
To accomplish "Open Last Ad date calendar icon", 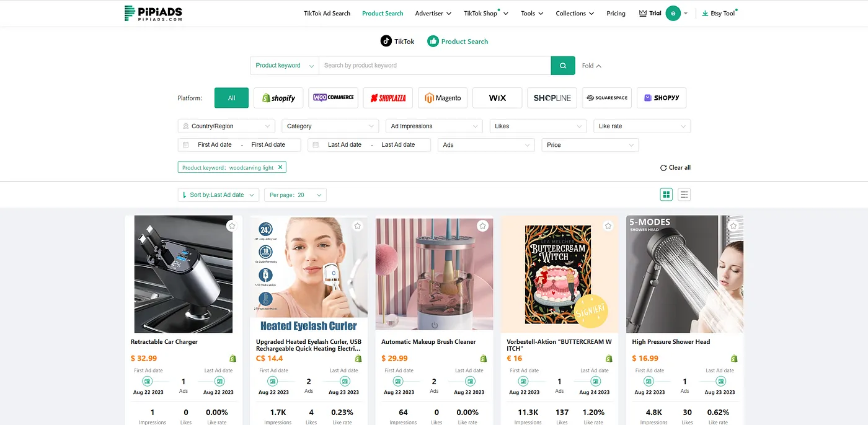I will pyautogui.click(x=316, y=145).
